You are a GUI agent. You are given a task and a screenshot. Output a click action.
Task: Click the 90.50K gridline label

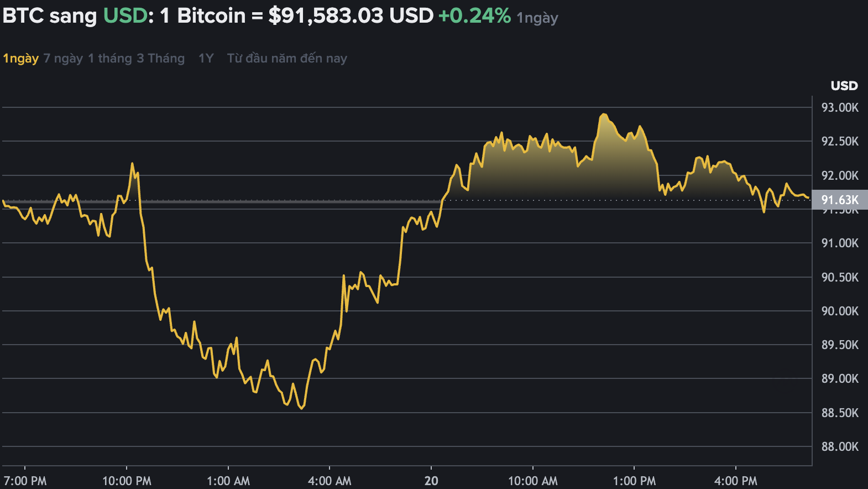point(840,277)
